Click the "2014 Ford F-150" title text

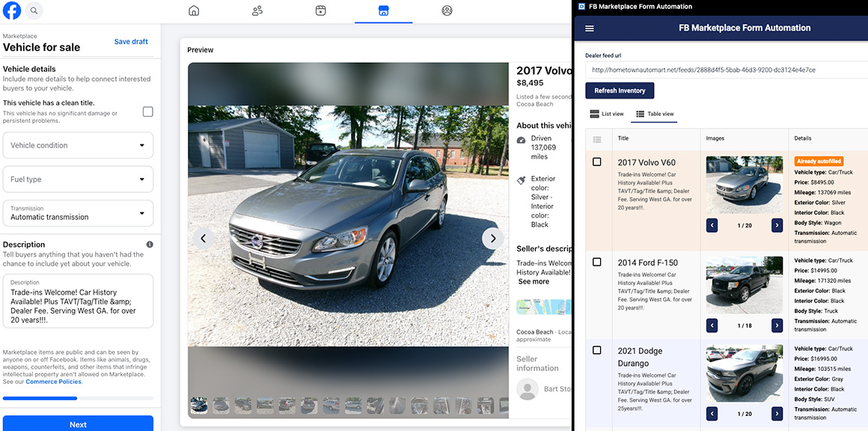click(x=648, y=262)
